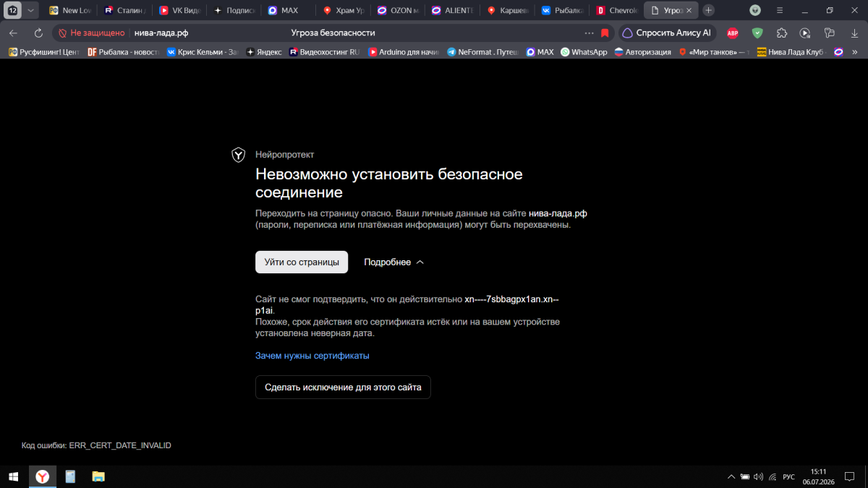Expand the tab list chevron near tab counter
The width and height of the screenshot is (868, 488).
point(30,10)
